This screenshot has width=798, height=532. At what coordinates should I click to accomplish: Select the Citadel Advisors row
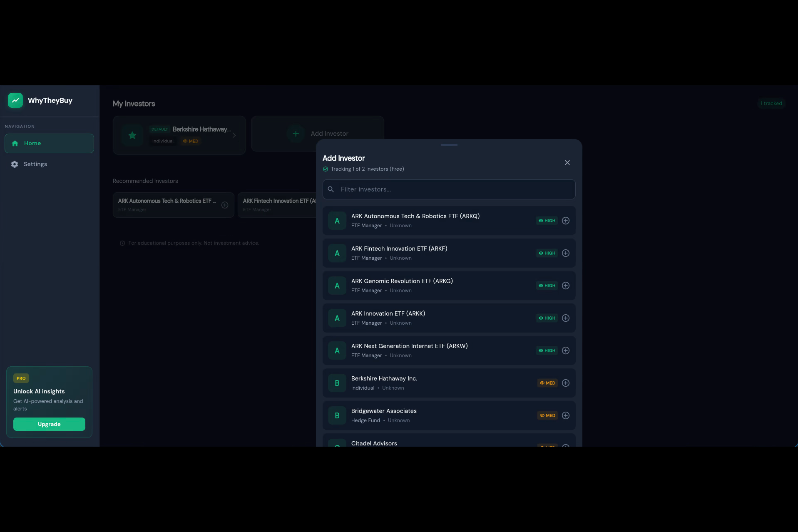pos(449,440)
